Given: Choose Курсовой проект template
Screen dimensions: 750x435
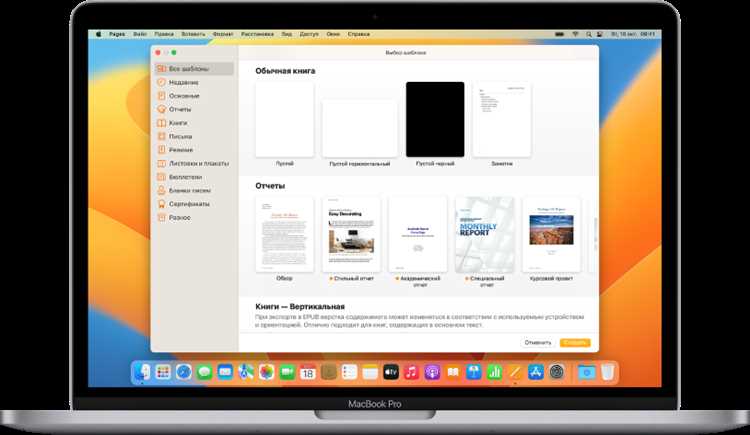Looking at the screenshot, I should 551,234.
